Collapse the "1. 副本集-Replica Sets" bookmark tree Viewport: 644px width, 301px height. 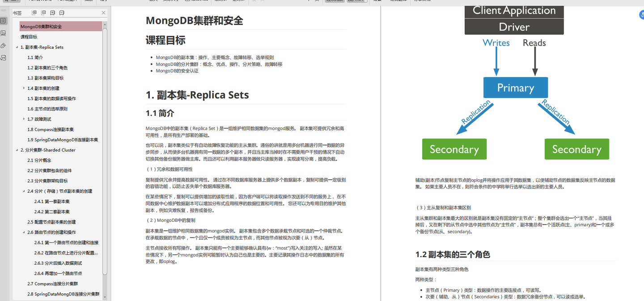(x=17, y=47)
